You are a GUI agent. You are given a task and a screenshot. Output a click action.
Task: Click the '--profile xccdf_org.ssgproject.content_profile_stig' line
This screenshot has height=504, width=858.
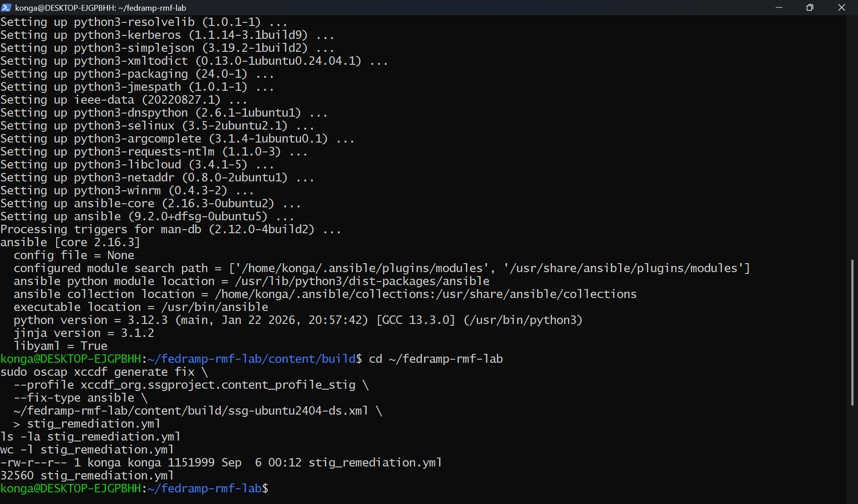tap(191, 385)
